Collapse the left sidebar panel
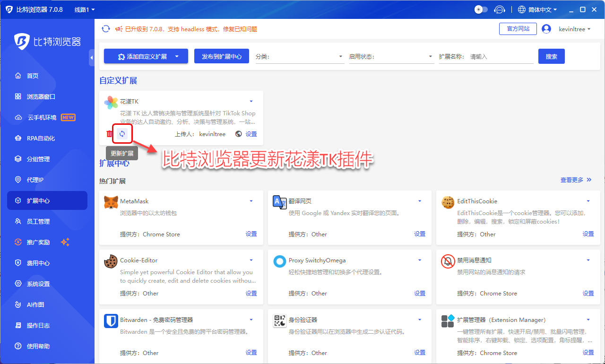This screenshot has width=605, height=364. tap(91, 58)
